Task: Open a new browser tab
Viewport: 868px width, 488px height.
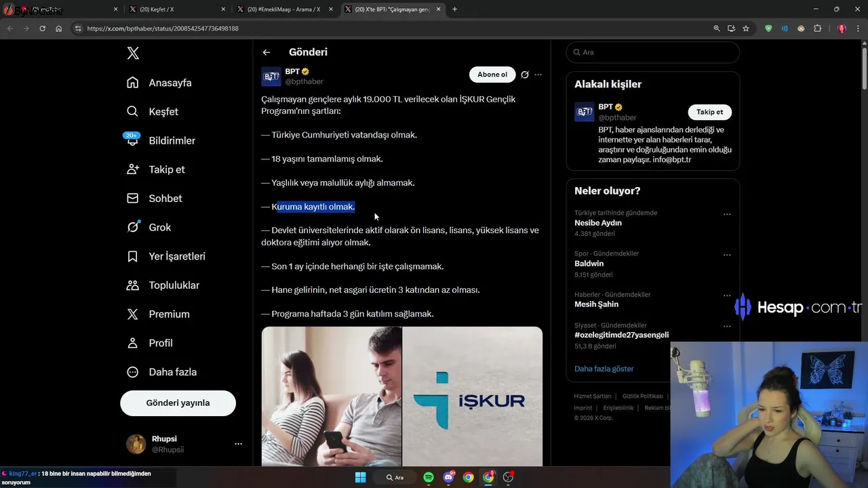Action: click(x=454, y=9)
